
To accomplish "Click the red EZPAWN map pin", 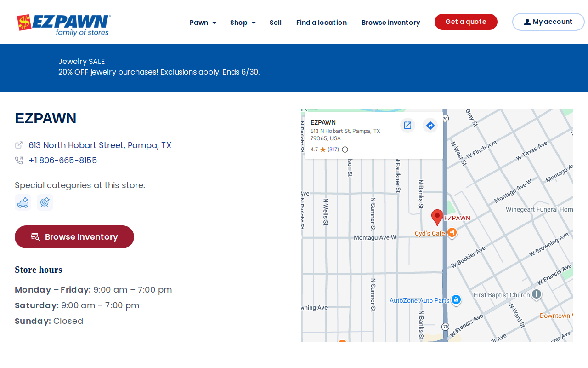I will click(x=437, y=217).
